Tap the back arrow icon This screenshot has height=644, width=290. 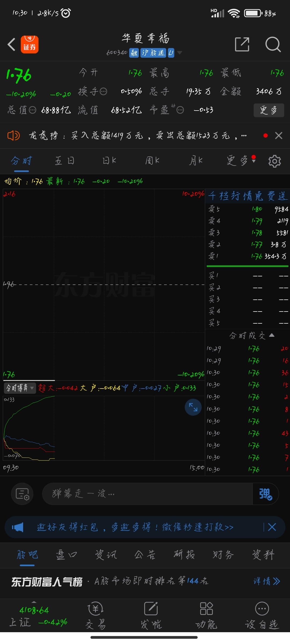click(x=11, y=44)
